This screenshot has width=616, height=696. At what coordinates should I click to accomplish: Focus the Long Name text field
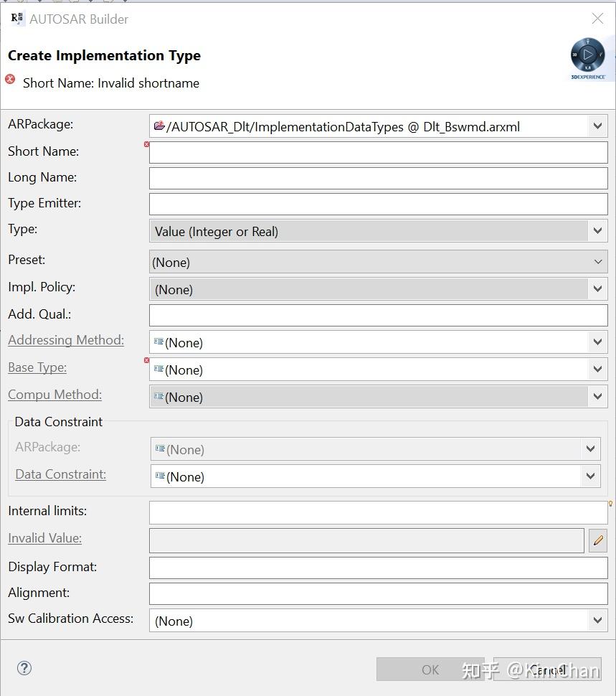(x=378, y=178)
